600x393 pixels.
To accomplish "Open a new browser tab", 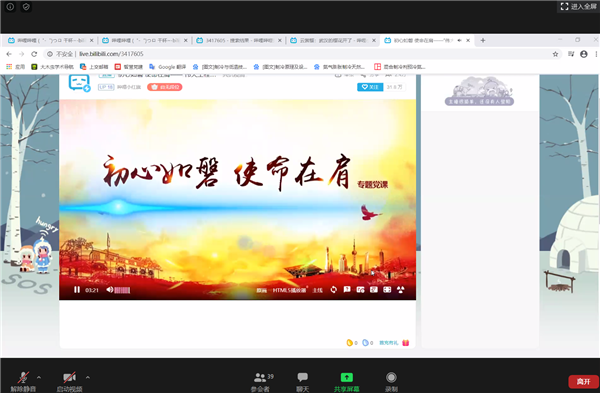I will (483, 40).
